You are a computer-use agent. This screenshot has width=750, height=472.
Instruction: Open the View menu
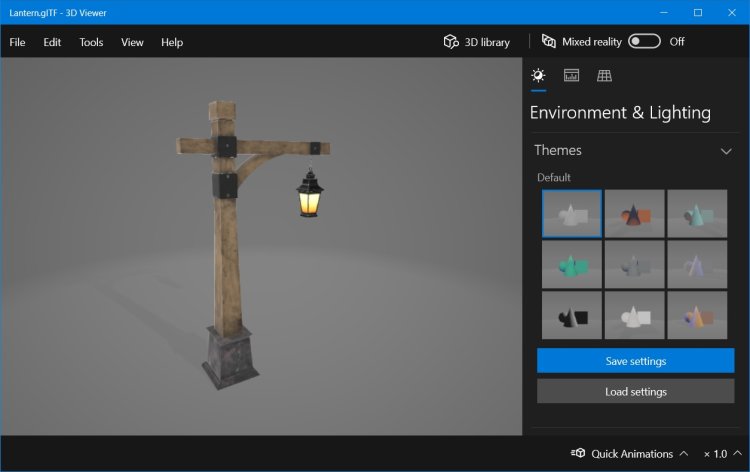click(132, 42)
